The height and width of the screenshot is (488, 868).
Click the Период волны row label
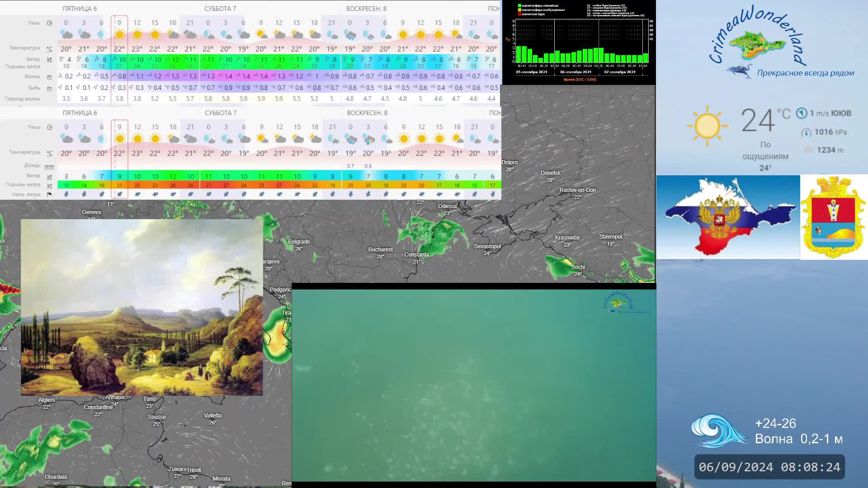(23, 99)
